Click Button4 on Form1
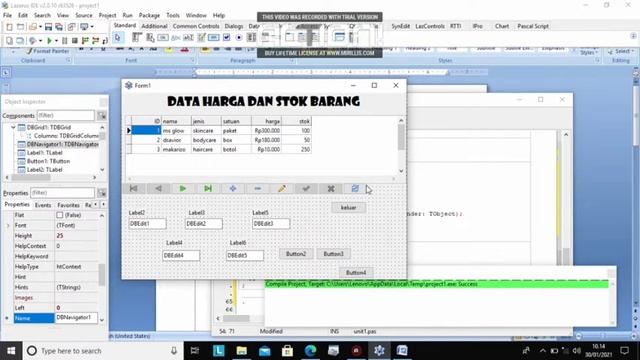Image resolution: width=640 pixels, height=360 pixels. 356,272
